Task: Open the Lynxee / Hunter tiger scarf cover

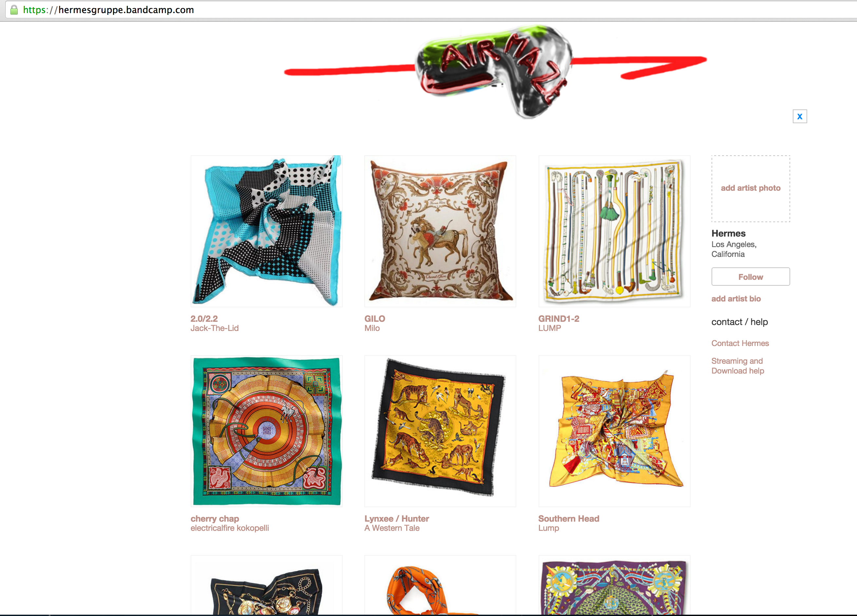Action: tap(440, 431)
